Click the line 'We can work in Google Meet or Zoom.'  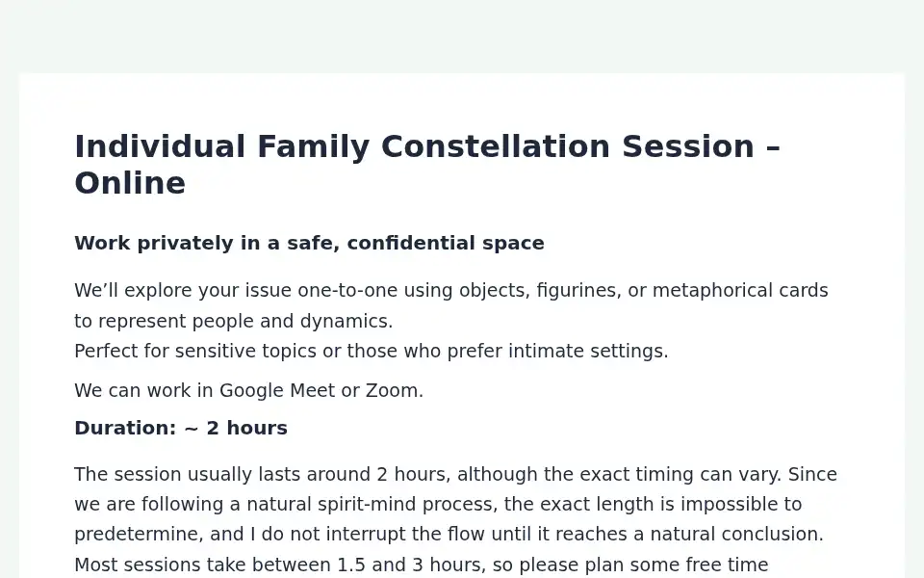coord(248,391)
